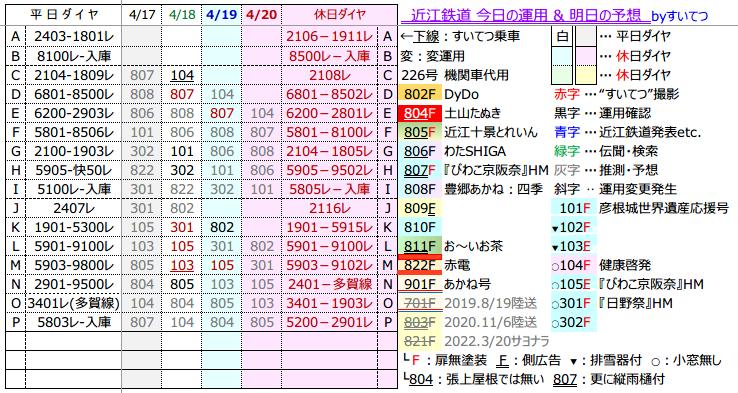Click the 斜字 運用変更発生 legend entry

point(615,189)
